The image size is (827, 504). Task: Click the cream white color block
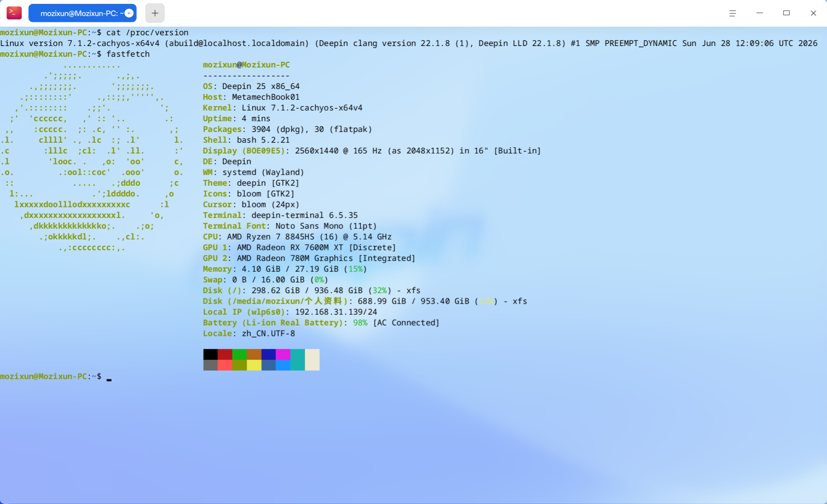(x=312, y=360)
